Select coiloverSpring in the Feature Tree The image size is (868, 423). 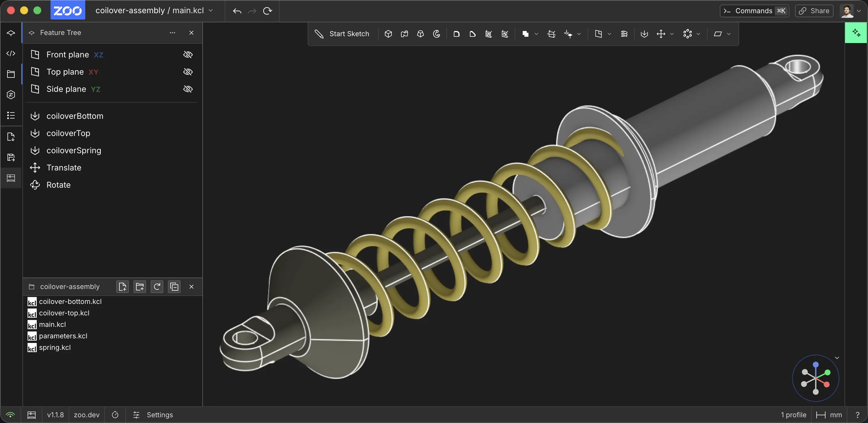73,151
